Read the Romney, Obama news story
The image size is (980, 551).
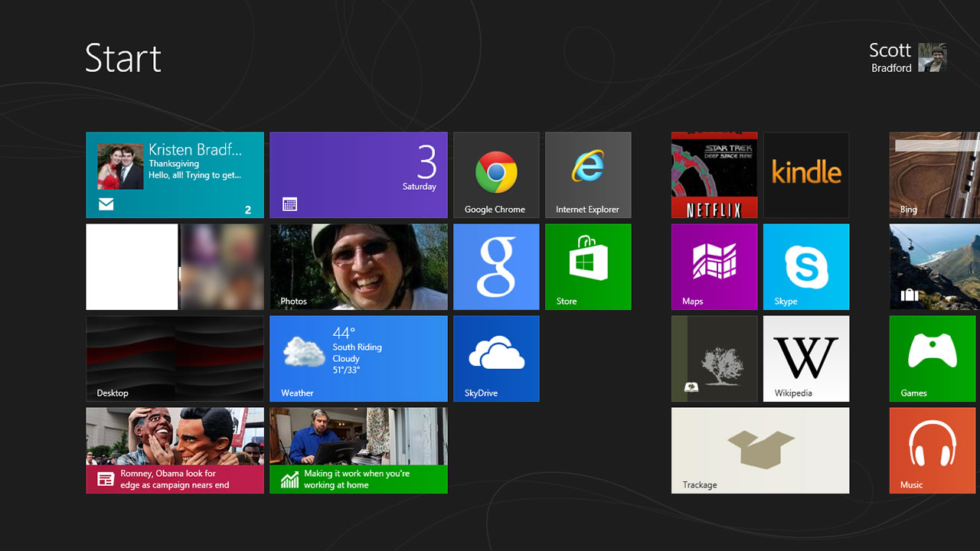(x=175, y=450)
